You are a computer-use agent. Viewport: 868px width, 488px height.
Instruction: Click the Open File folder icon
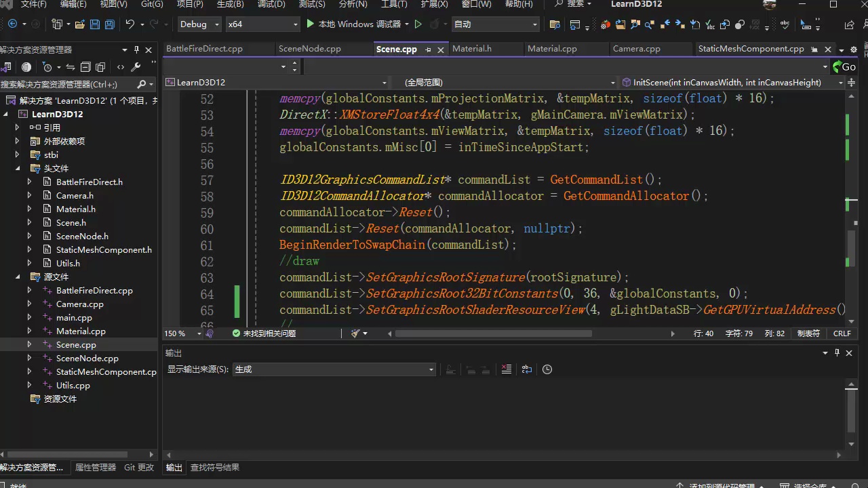[80, 24]
